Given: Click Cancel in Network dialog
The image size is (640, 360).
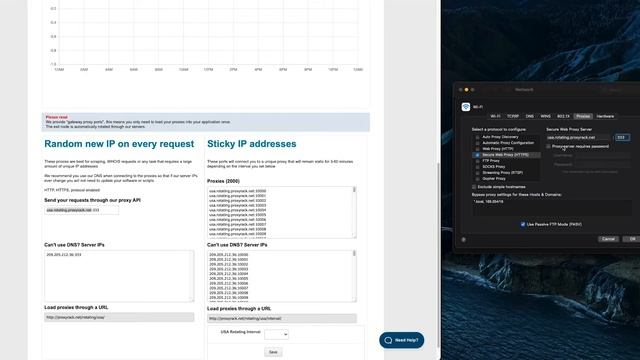Looking at the screenshot, I should pyautogui.click(x=608, y=239).
